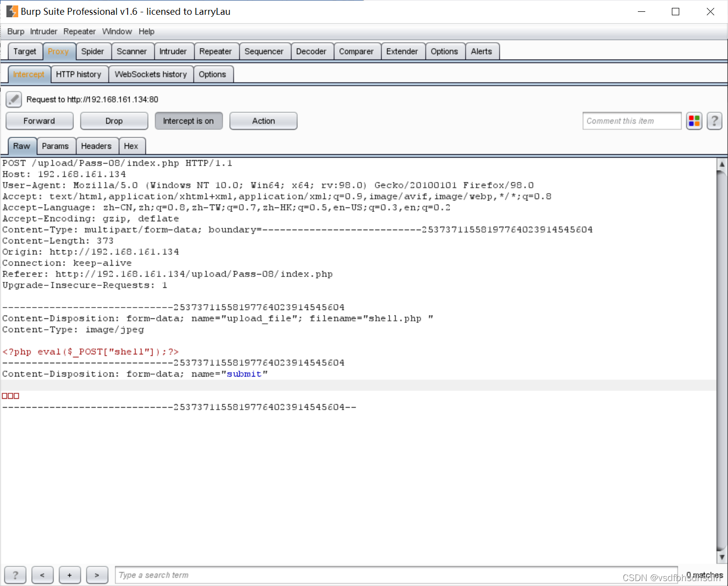Click the User-Agent header line
This screenshot has width=728, height=586.
coord(268,185)
